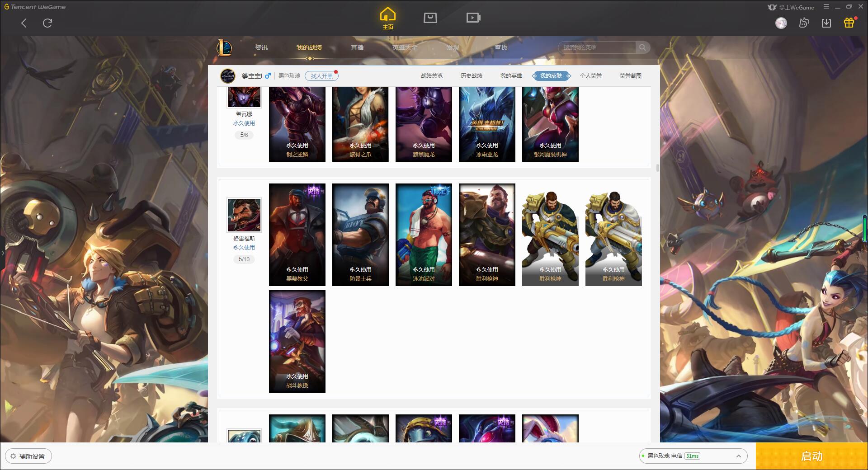Screen dimensions: 868x470
Task: Click the 格雷福斯 champion portrait
Action: point(244,215)
